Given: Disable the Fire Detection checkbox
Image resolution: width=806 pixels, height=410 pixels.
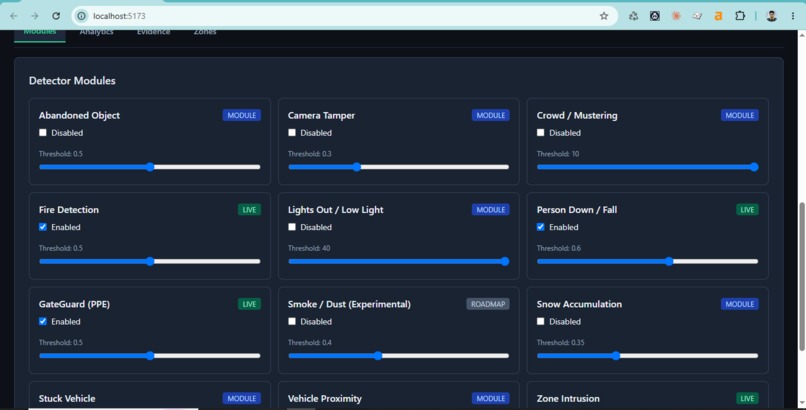Looking at the screenshot, I should click(43, 227).
